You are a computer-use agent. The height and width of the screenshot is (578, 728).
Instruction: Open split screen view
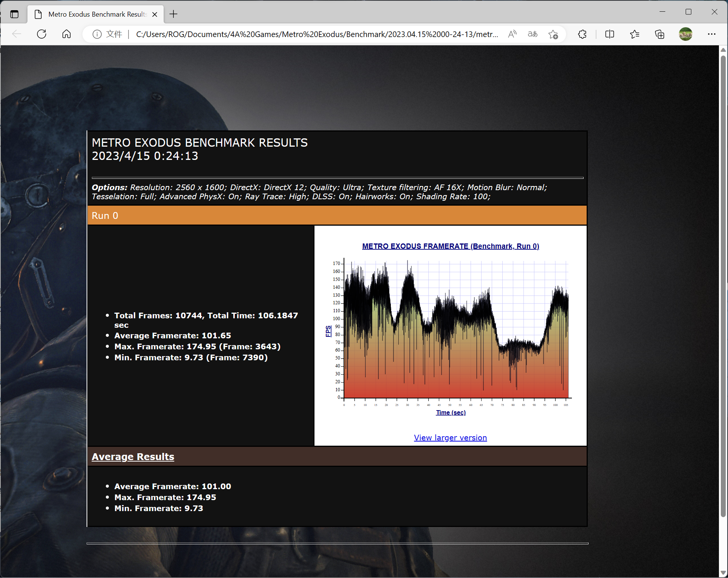click(x=610, y=34)
